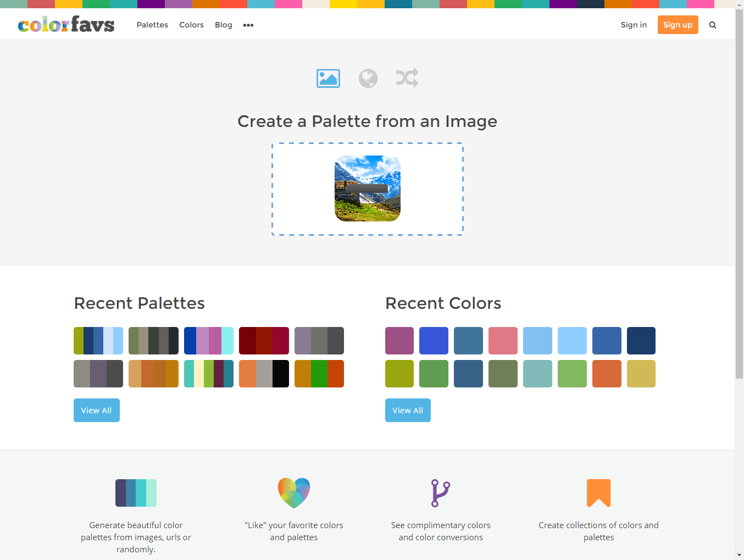Select the shuffle random palette icon
Image resolution: width=744 pixels, height=560 pixels.
407,78
